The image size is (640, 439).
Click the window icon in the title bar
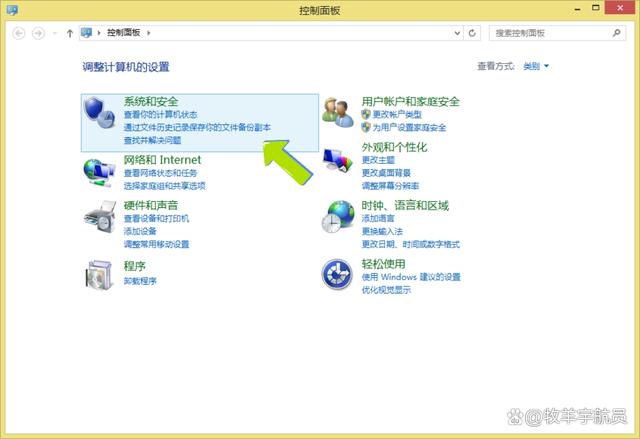[x=12, y=10]
